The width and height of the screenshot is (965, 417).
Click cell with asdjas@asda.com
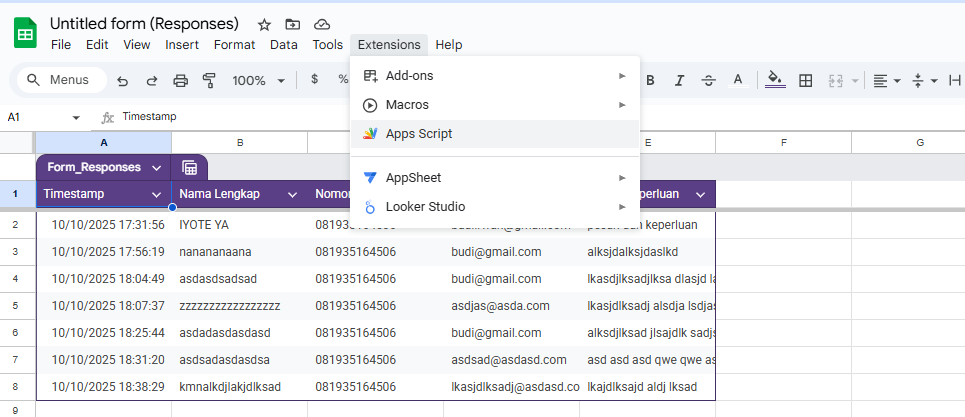[x=511, y=306]
